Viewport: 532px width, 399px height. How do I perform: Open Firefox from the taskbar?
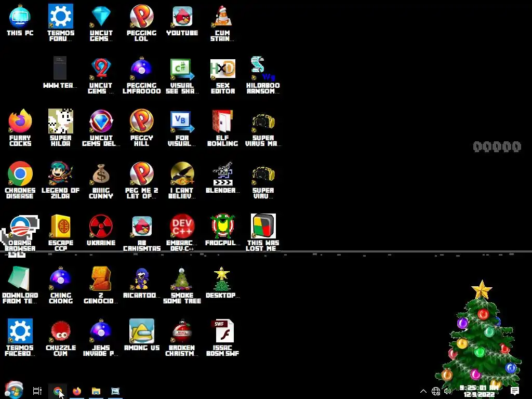[77, 391]
